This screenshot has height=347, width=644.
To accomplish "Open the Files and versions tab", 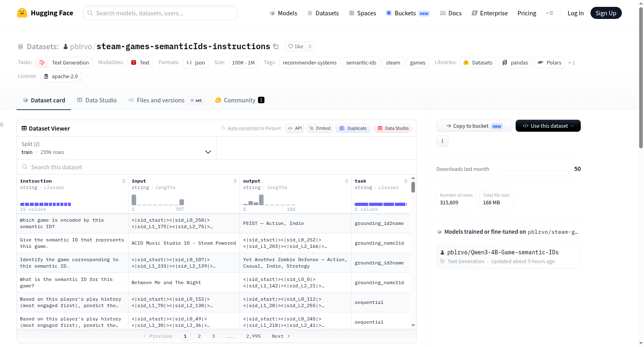I will click(166, 100).
